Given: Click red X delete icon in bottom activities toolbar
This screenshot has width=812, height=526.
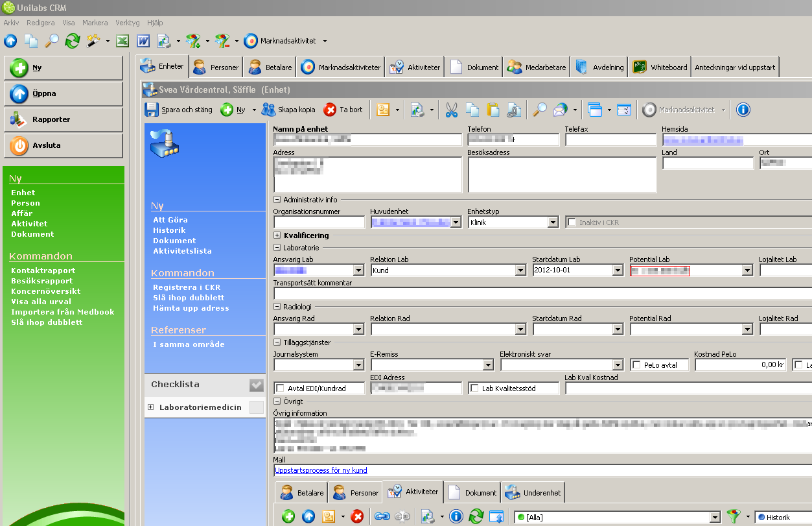Looking at the screenshot, I should coord(357,516).
